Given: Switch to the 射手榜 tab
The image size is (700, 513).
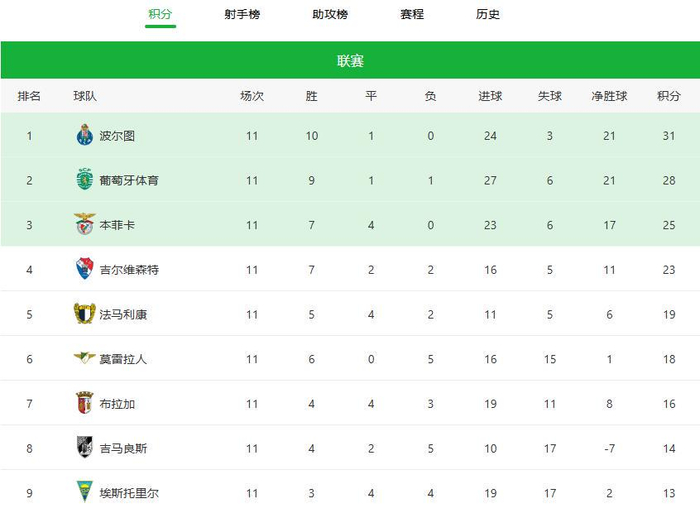Looking at the screenshot, I should click(242, 15).
